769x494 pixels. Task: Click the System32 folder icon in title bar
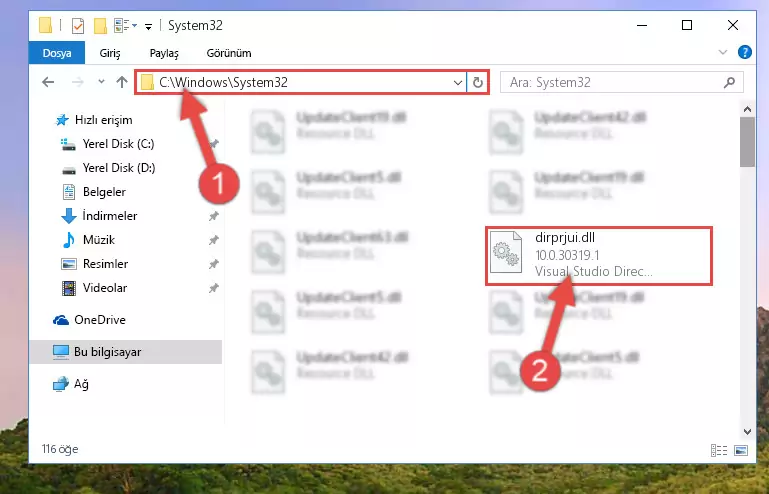(45, 25)
